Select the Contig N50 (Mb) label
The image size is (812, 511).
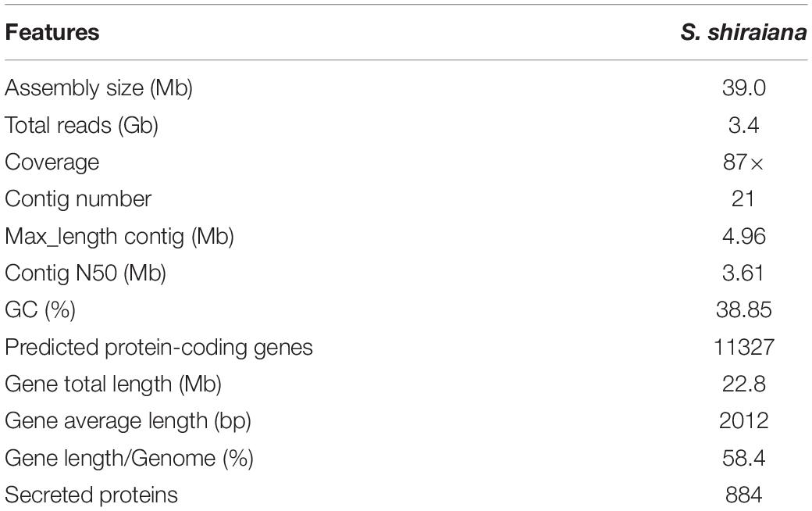click(85, 273)
